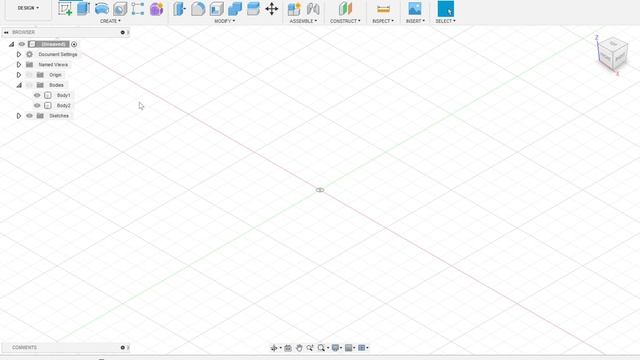Click the purple Create Form icon

click(157, 9)
